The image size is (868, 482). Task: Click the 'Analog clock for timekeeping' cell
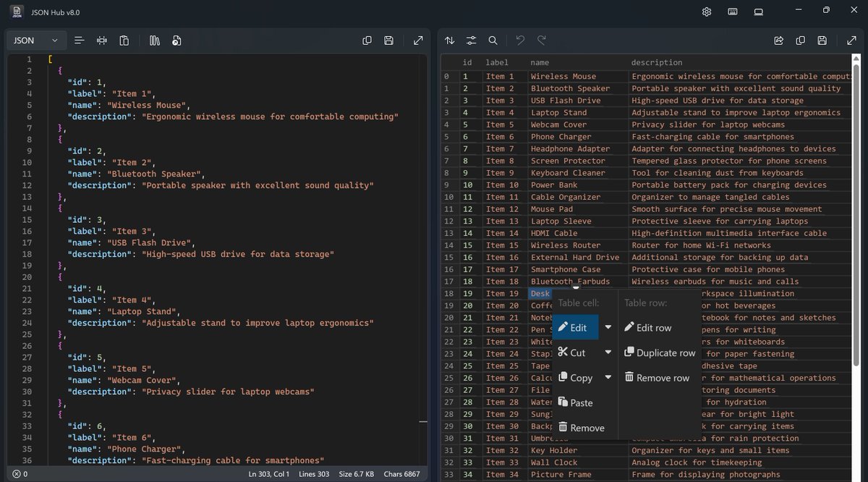[741, 462]
